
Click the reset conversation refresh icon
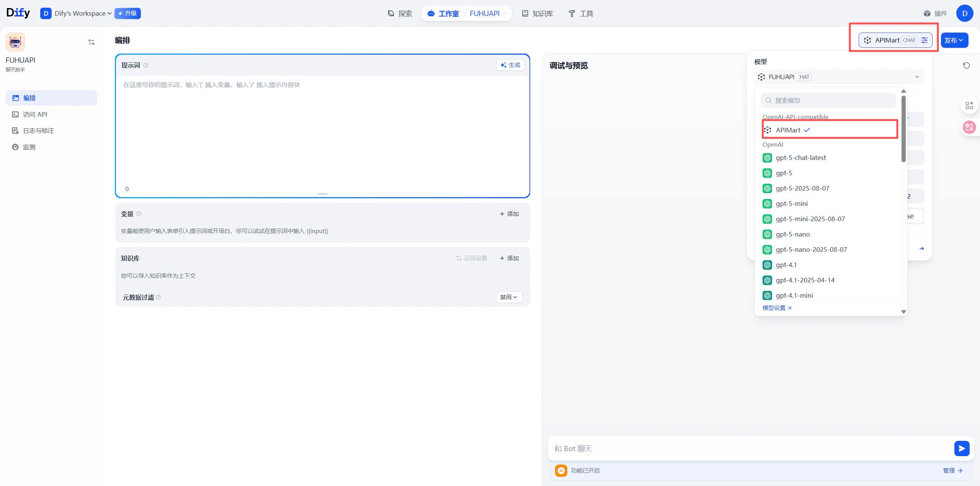(966, 65)
